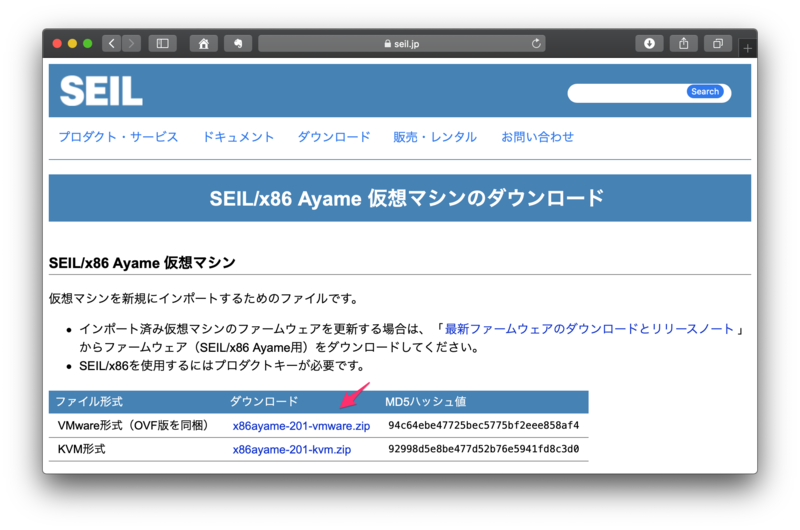Click the VMware MD5 hash 94c64ebe47725bec5775bf2eee858af4
The height and width of the screenshot is (530, 800).
[x=484, y=425]
